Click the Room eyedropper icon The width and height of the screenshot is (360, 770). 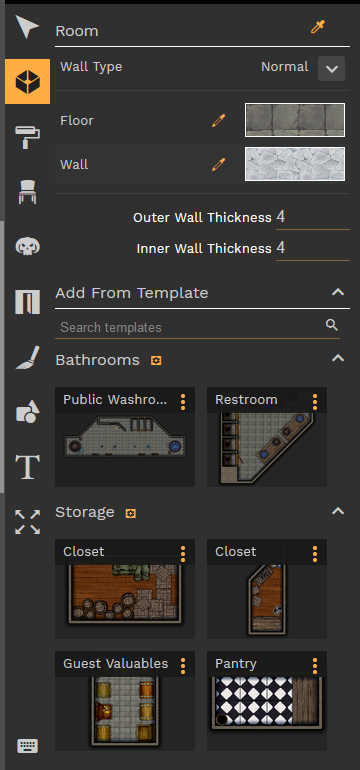coord(318,27)
